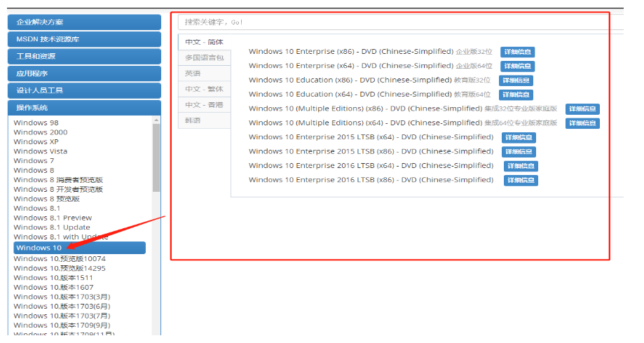Open 详细信息 for Enterprise 2015 LTSB x86

pyautogui.click(x=519, y=152)
